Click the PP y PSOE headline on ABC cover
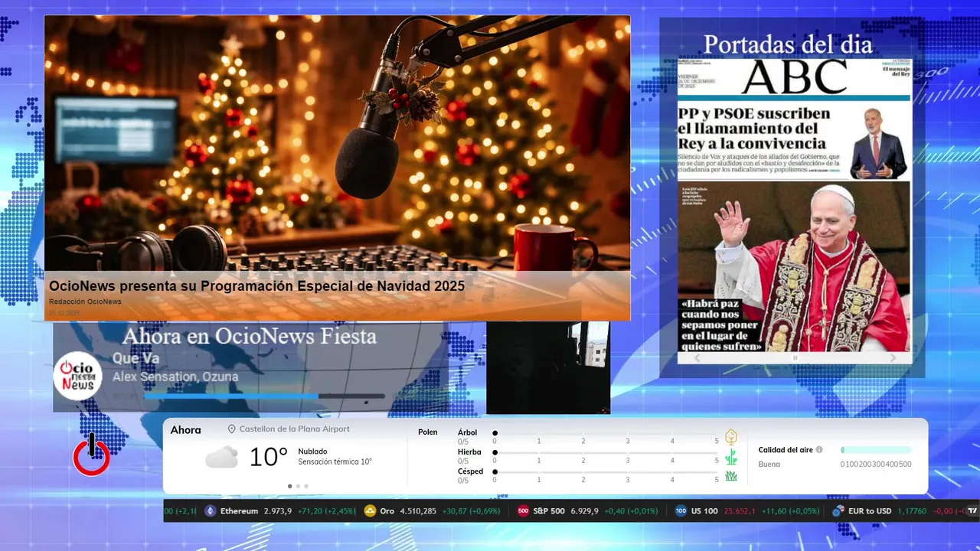Image resolution: width=980 pixels, height=551 pixels. pos(753,129)
